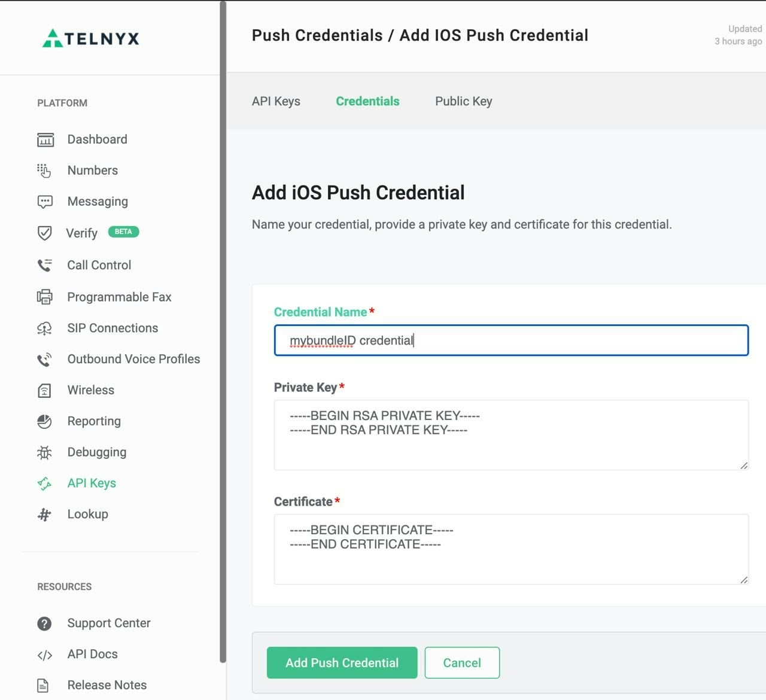The image size is (766, 700).
Task: Click the Add Push Credential button
Action: (342, 663)
